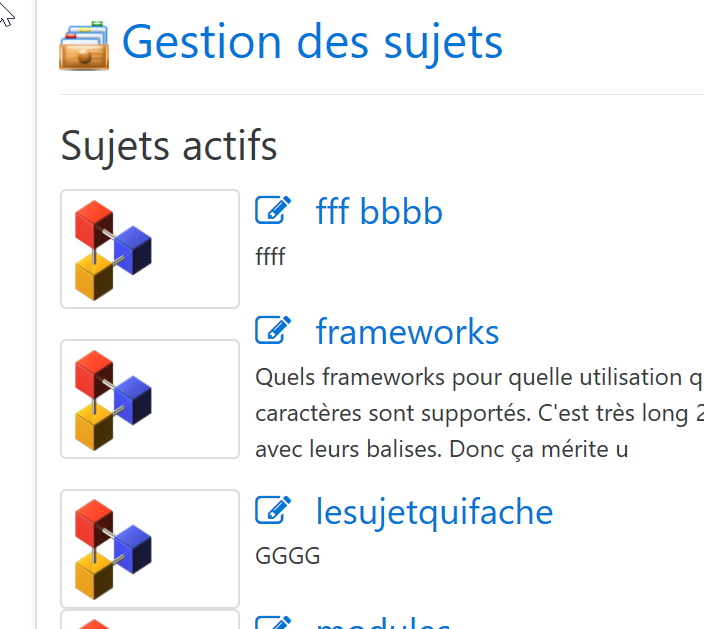Open the frameworks subject link
The height and width of the screenshot is (629, 704).
tap(408, 331)
